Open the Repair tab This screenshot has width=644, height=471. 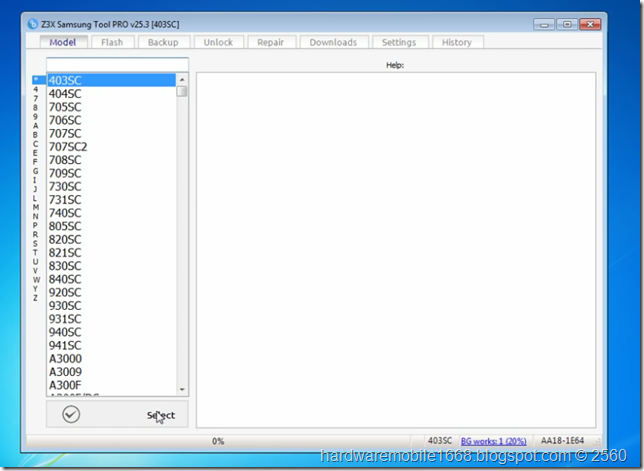[271, 42]
